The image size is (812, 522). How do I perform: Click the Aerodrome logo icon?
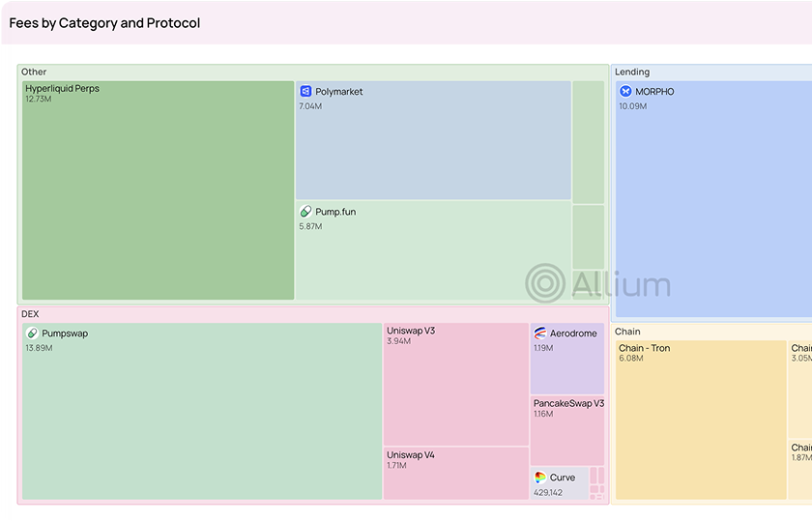[x=540, y=333]
